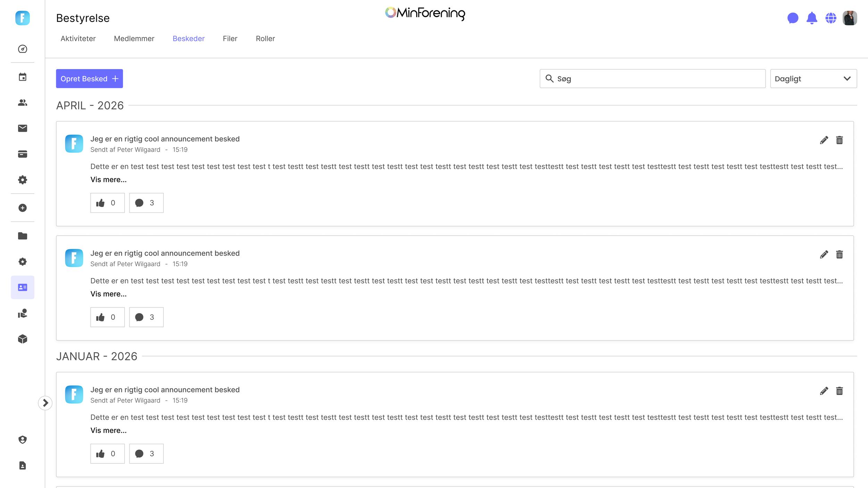Switch to the Medlemmer tab

tap(134, 39)
